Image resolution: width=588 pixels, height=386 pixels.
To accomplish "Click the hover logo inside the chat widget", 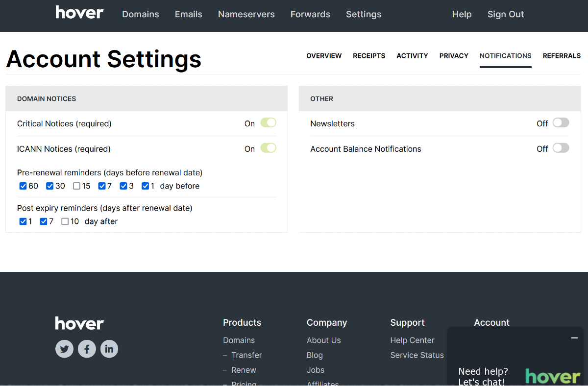I will pos(552,376).
